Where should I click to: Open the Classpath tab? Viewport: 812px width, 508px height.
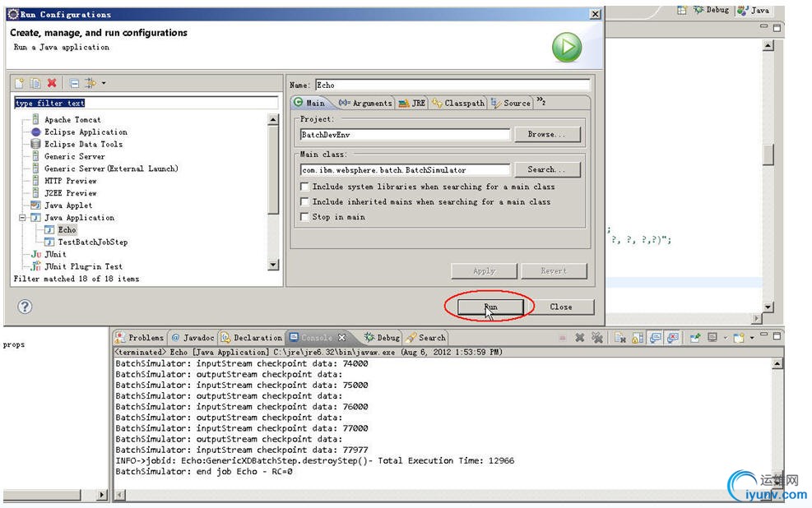(459, 103)
